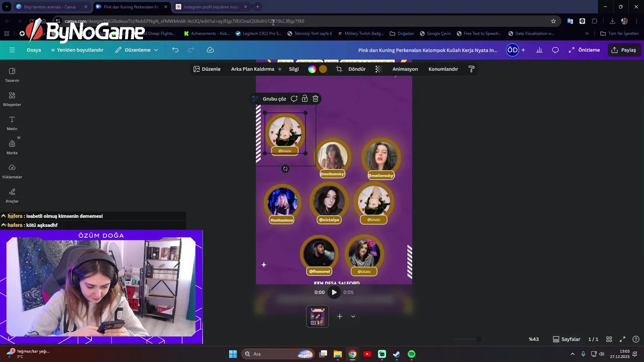Click the Paylaş share button
Screen dimensions: 644x362
click(x=624, y=50)
